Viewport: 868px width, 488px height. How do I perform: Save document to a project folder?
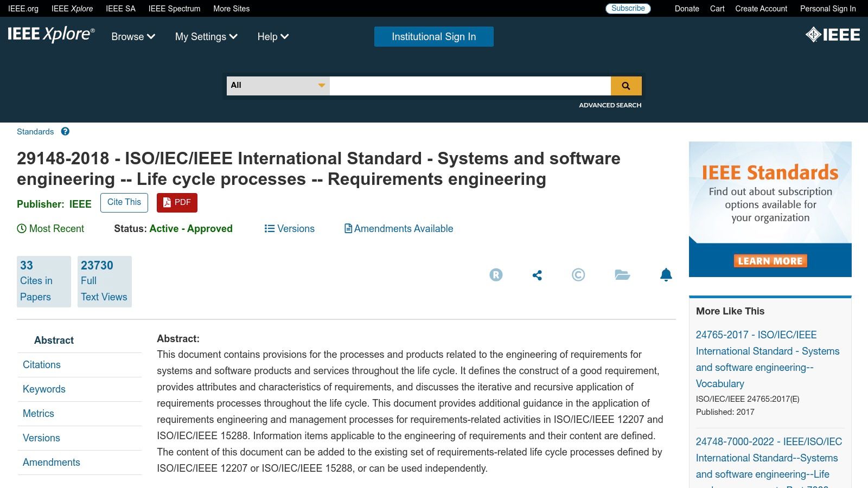click(x=622, y=275)
